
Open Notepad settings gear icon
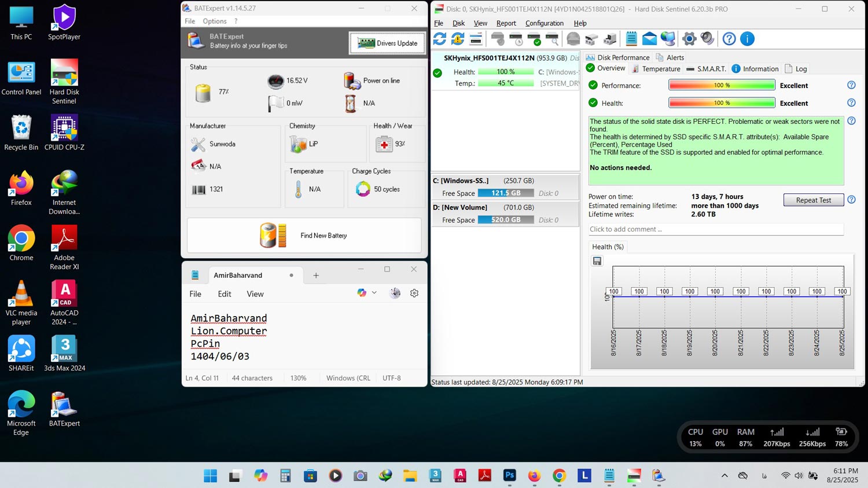coord(414,293)
